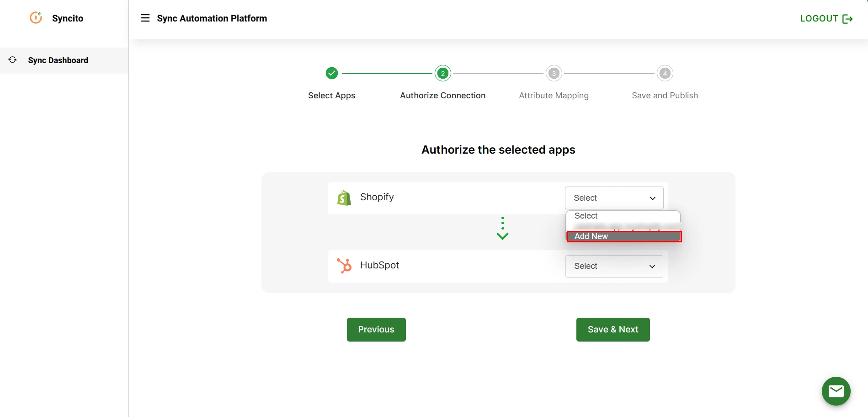868x417 pixels.
Task: Click the sync icon beside Sync Dashboard
Action: 12,60
